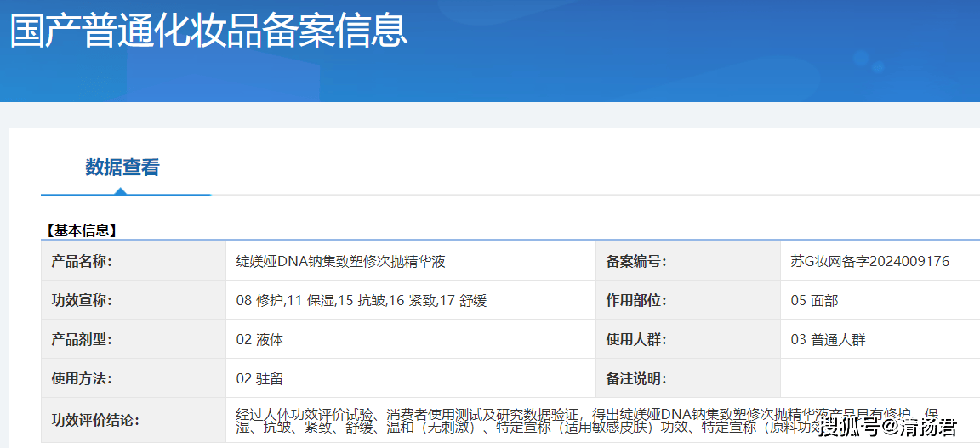This screenshot has height=448, width=980.
Task: Select the value 05 面部
Action: click(814, 301)
